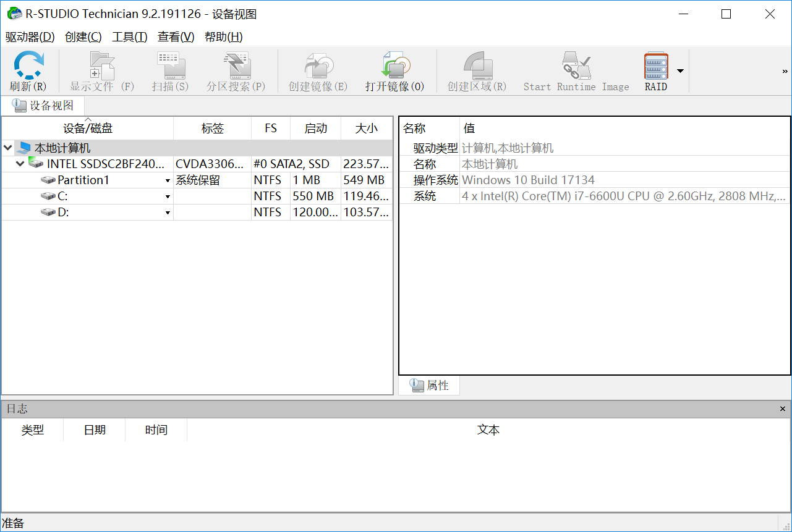
Task: Click the Start Runtime Image icon
Action: pos(576,64)
